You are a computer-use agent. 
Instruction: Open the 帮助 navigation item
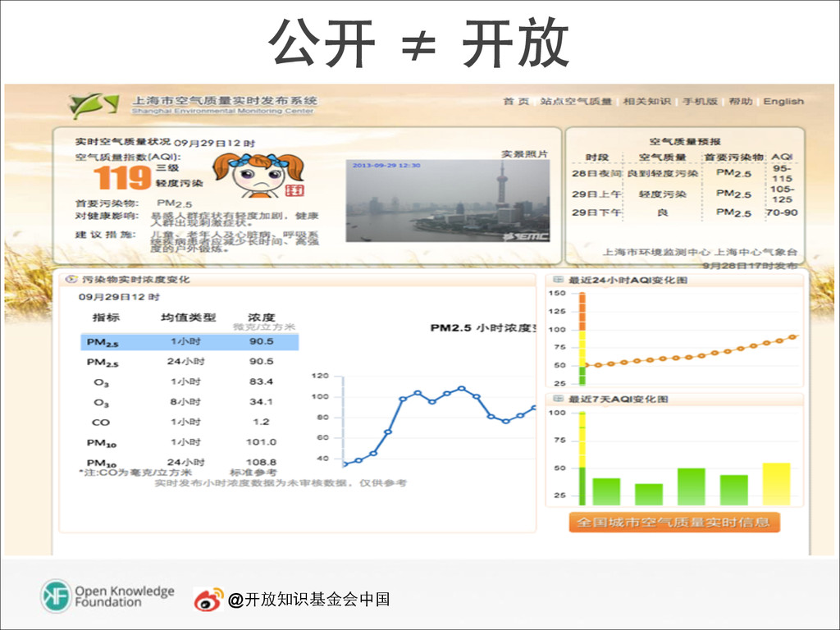coord(741,101)
